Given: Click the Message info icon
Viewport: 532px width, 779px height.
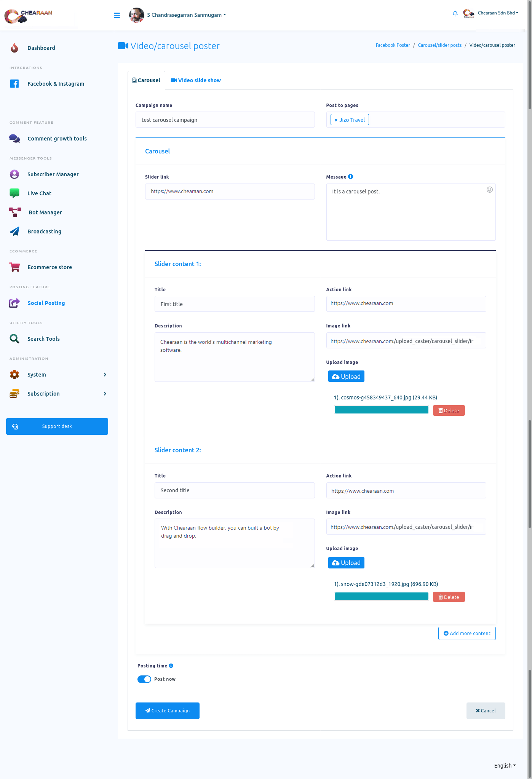Looking at the screenshot, I should 351,177.
